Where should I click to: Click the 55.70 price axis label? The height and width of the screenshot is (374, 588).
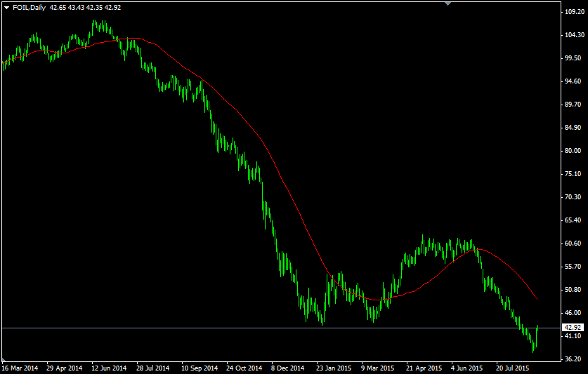[575, 267]
